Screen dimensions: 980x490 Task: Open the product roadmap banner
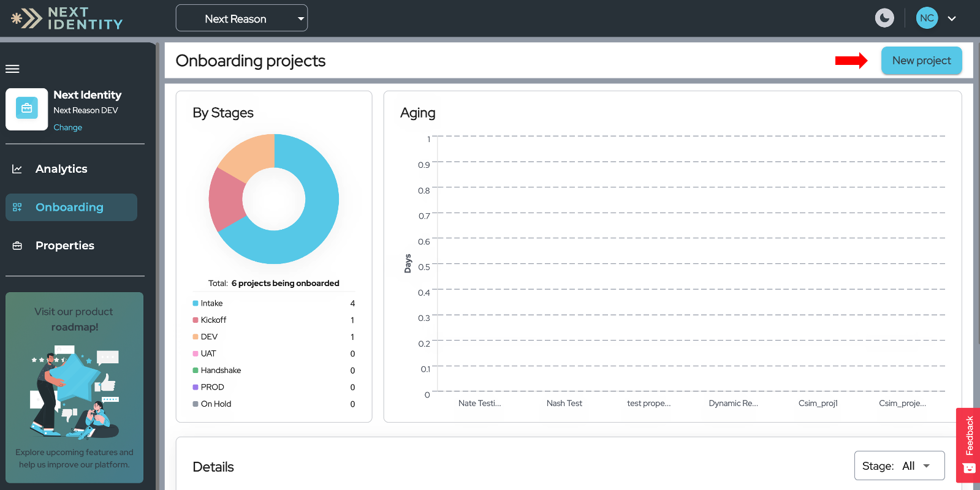pos(74,388)
